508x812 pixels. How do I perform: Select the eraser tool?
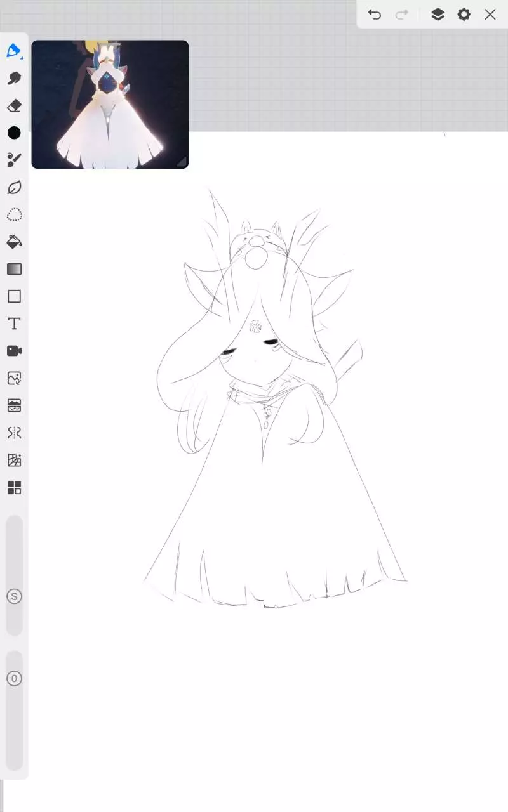[x=14, y=105]
